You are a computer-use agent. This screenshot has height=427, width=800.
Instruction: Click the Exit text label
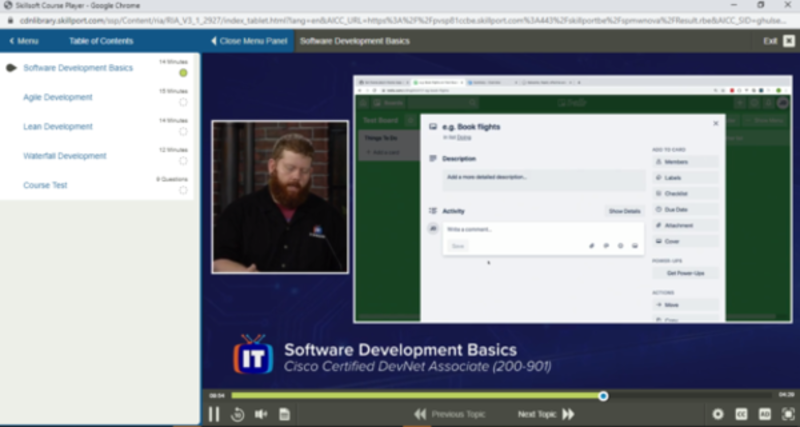770,41
